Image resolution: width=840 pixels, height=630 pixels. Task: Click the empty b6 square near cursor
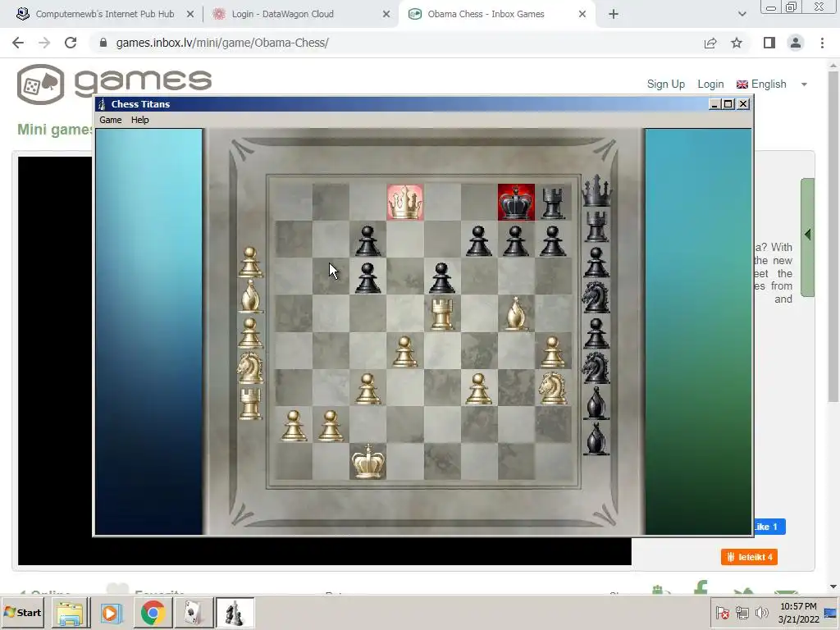point(331,277)
